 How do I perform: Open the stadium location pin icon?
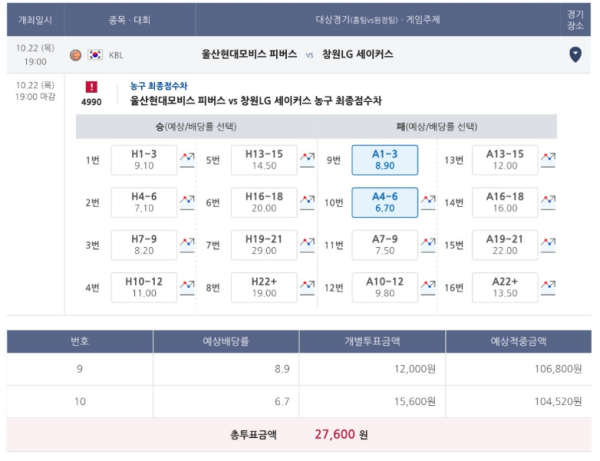575,55
